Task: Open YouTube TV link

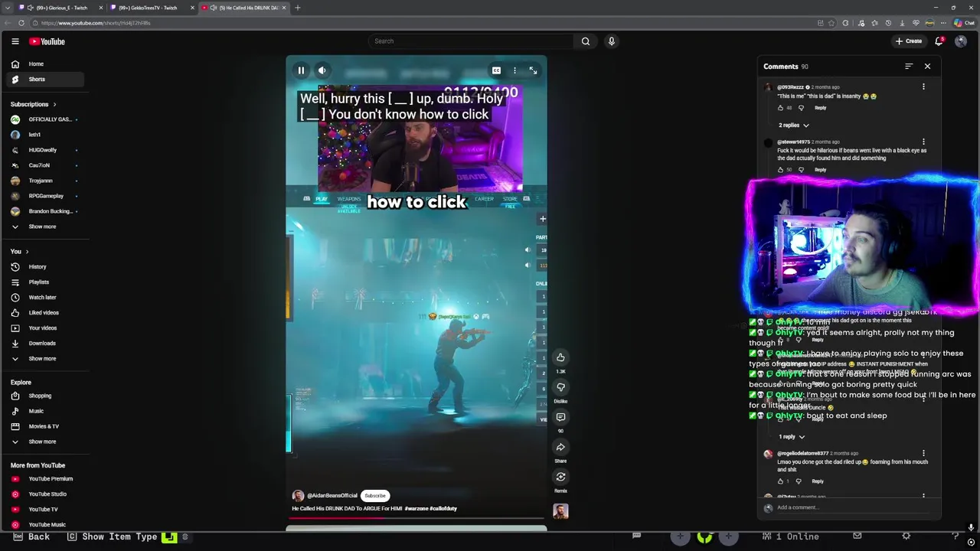Action: click(x=44, y=510)
